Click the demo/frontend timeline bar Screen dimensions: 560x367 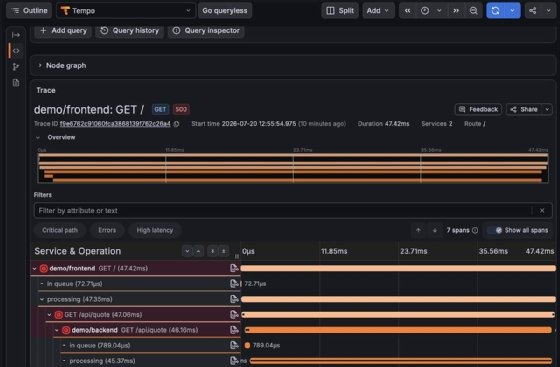click(398, 268)
